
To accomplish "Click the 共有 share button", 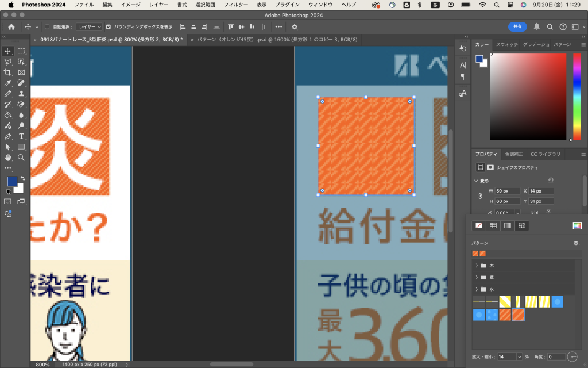I will point(517,26).
